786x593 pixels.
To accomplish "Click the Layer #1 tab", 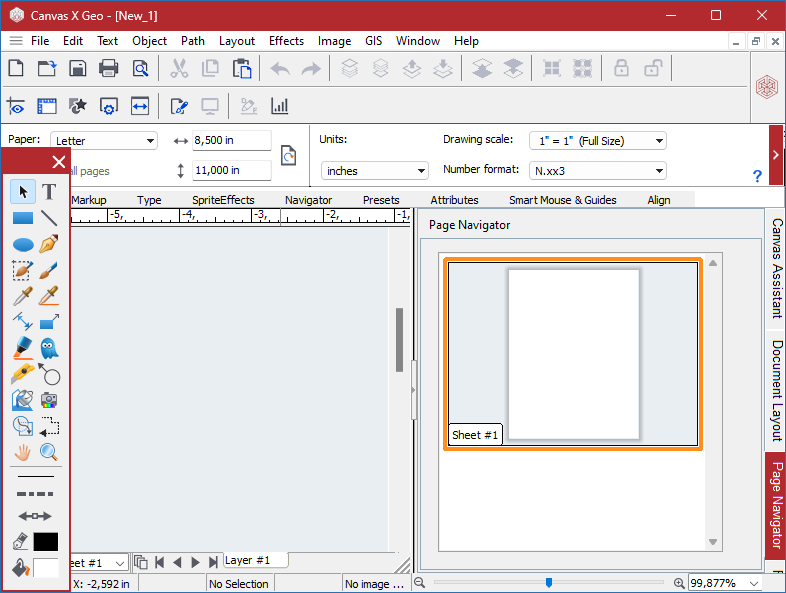I will (256, 560).
